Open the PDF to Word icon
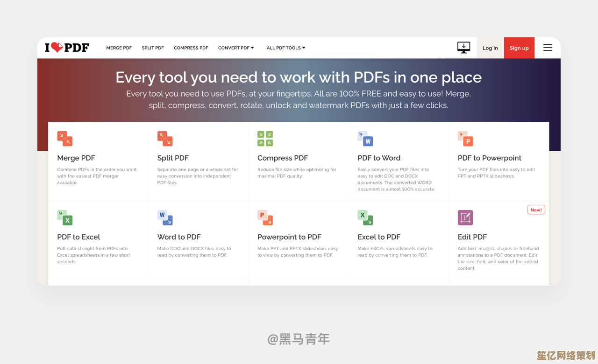This screenshot has width=598, height=364. point(365,139)
